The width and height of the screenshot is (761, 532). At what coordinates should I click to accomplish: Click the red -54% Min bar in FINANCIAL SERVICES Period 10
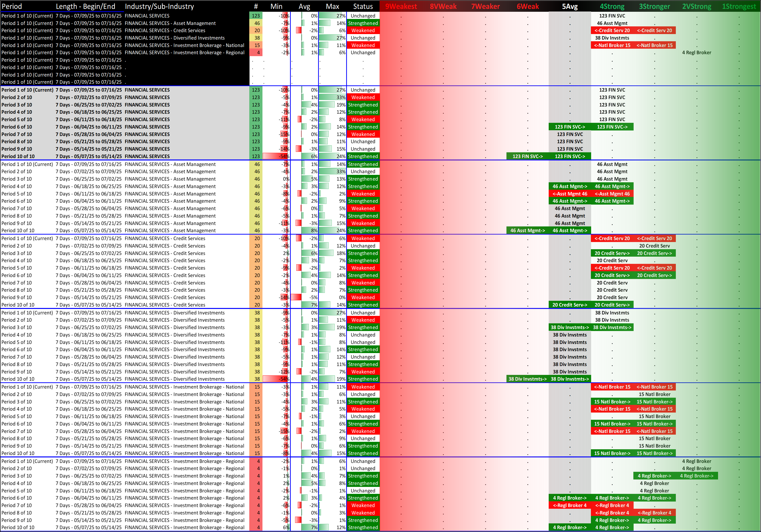276,156
